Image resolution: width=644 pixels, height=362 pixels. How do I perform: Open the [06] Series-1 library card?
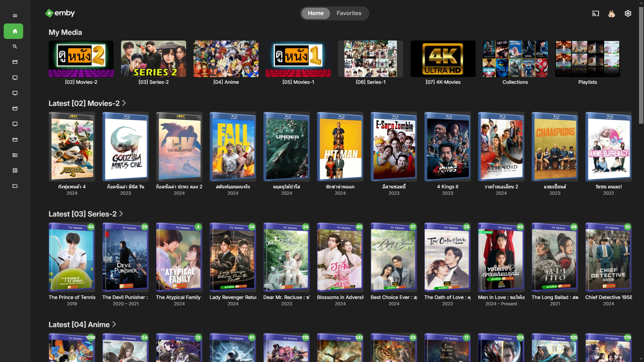(x=371, y=59)
